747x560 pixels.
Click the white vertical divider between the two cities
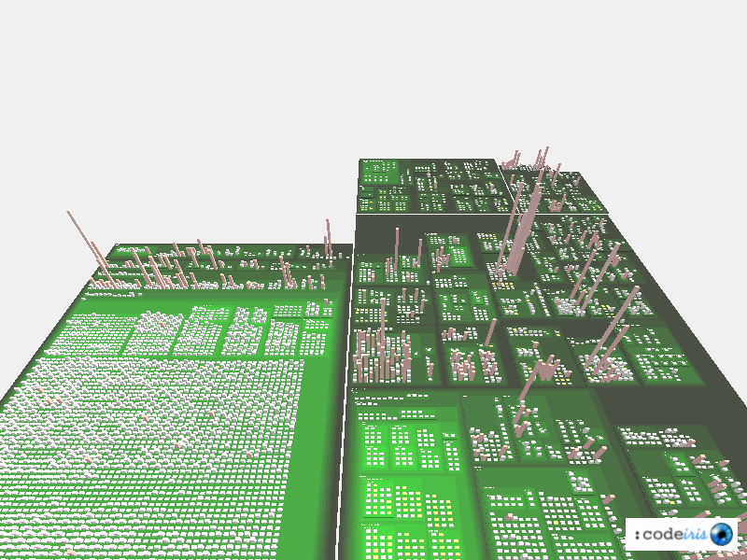click(343, 448)
